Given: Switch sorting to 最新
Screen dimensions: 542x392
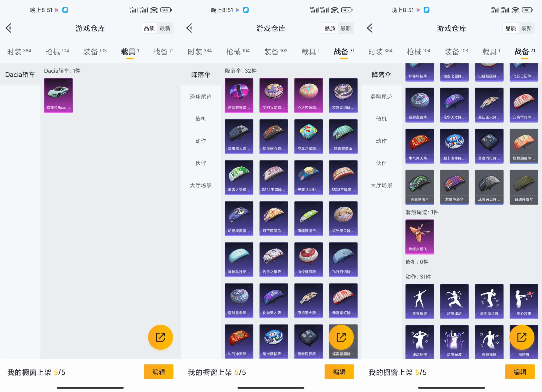Looking at the screenshot, I should (165, 28).
